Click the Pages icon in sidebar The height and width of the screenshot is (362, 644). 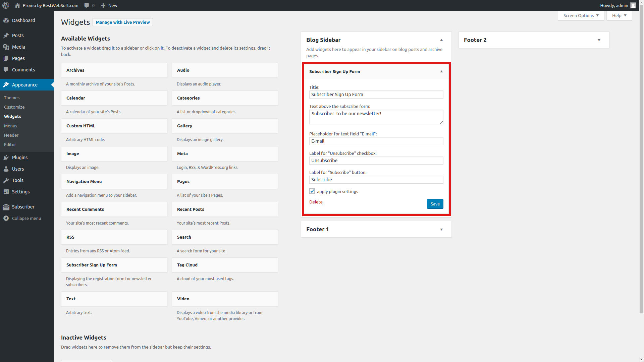(x=6, y=58)
